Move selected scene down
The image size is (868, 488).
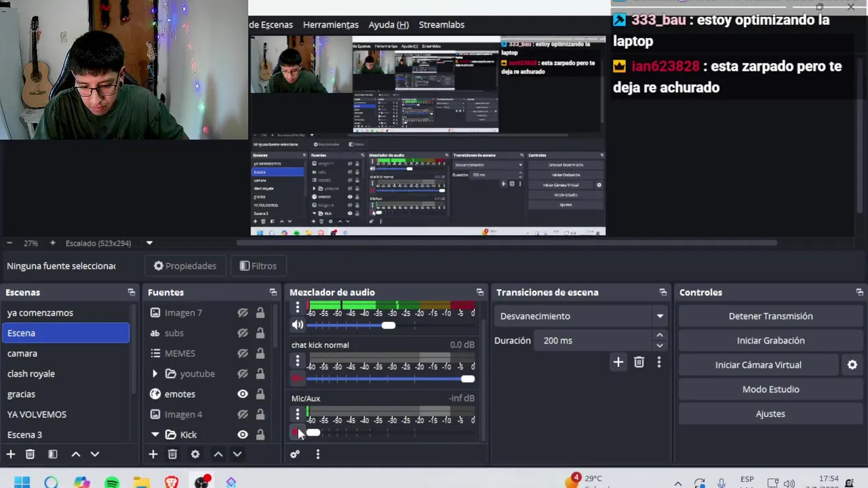click(95, 454)
